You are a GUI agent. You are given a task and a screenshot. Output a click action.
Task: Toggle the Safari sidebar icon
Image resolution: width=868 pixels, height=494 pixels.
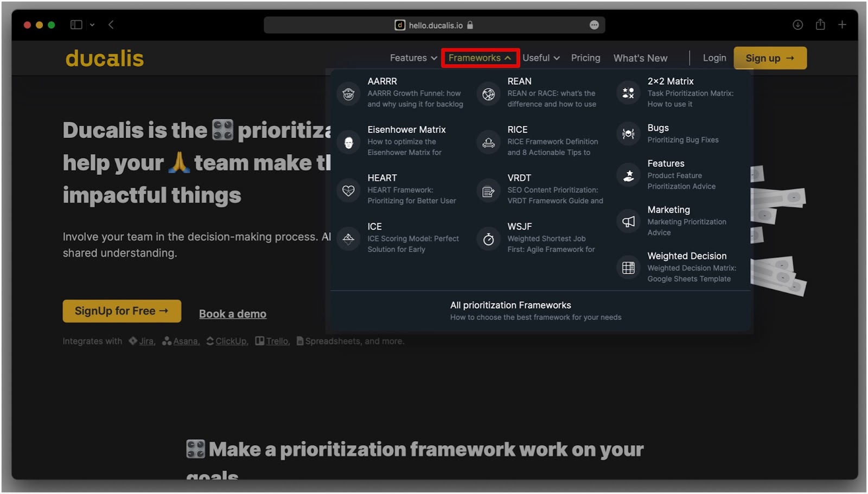(76, 24)
